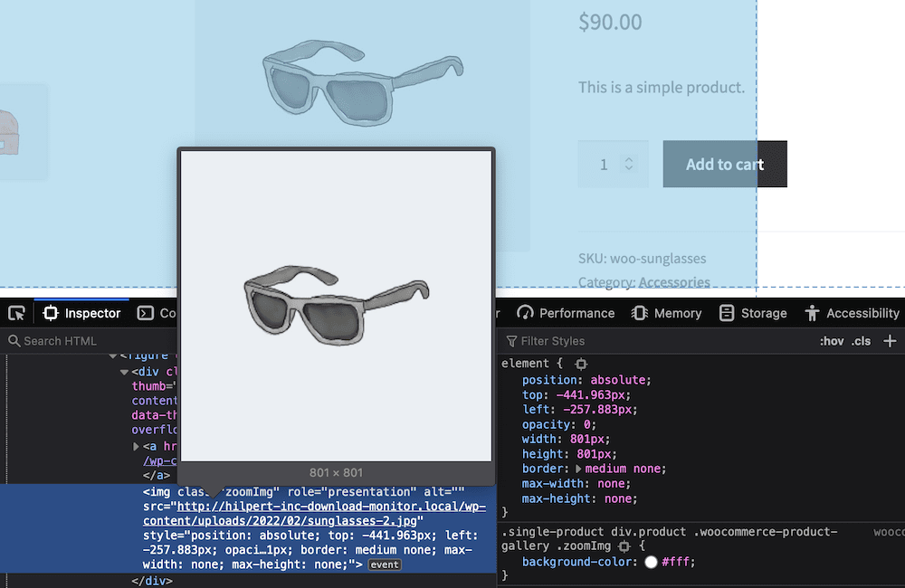The height and width of the screenshot is (588, 905).
Task: Collapse the figure element node
Action: [x=113, y=356]
